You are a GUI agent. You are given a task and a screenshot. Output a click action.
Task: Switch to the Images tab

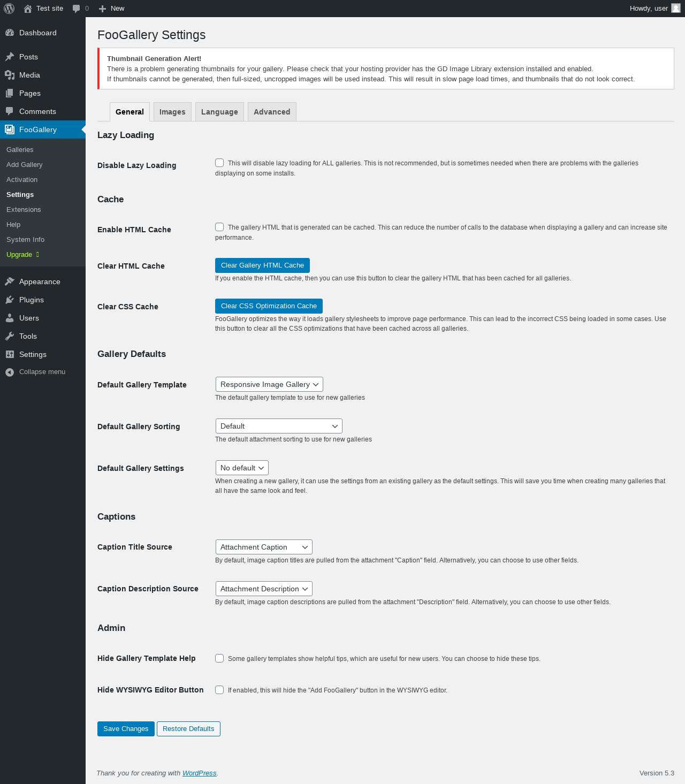click(x=172, y=112)
